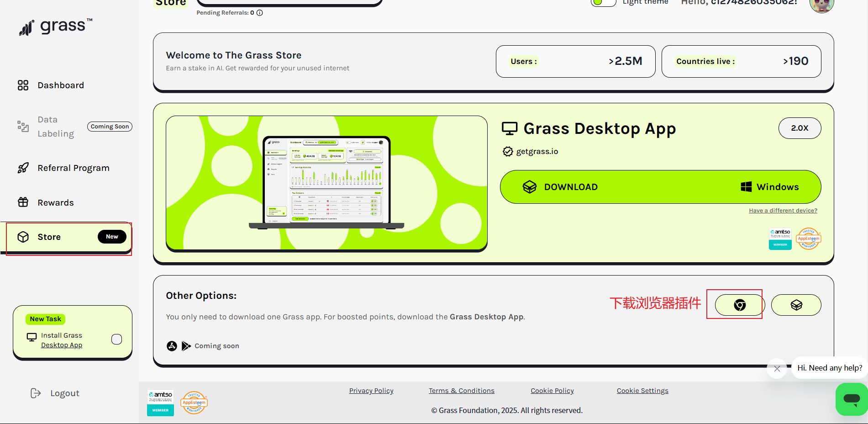Click the AppEsteem badge in app card
Screen dimensions: 868x424
click(x=809, y=238)
